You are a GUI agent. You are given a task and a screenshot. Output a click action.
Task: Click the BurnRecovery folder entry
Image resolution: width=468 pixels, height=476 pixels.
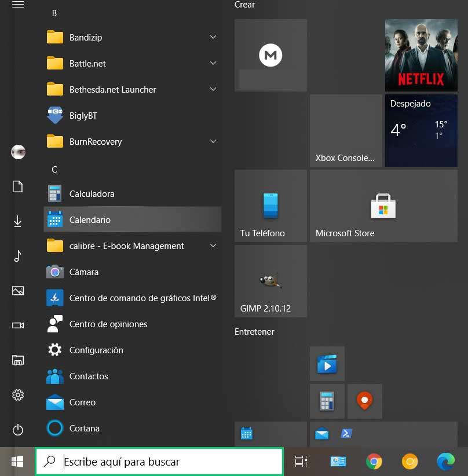pyautogui.click(x=133, y=142)
